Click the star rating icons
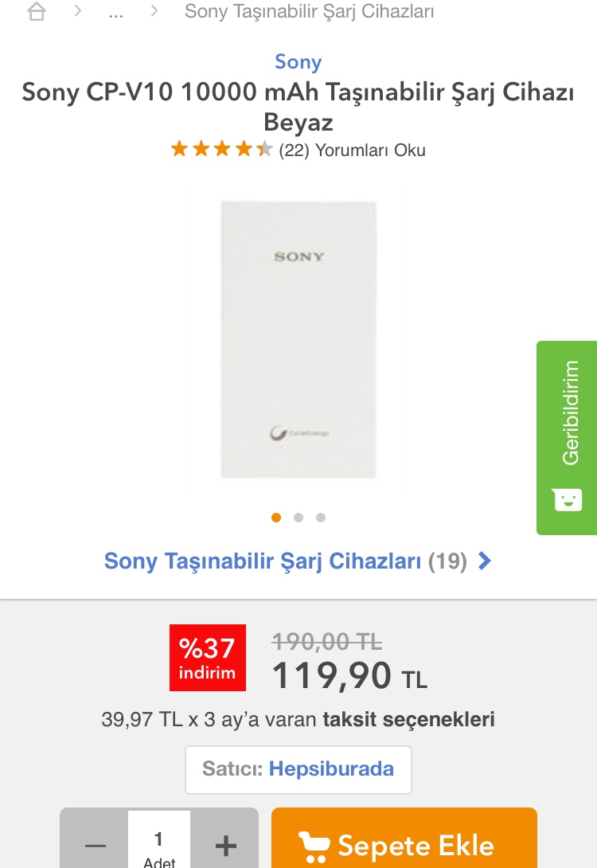 point(221,149)
